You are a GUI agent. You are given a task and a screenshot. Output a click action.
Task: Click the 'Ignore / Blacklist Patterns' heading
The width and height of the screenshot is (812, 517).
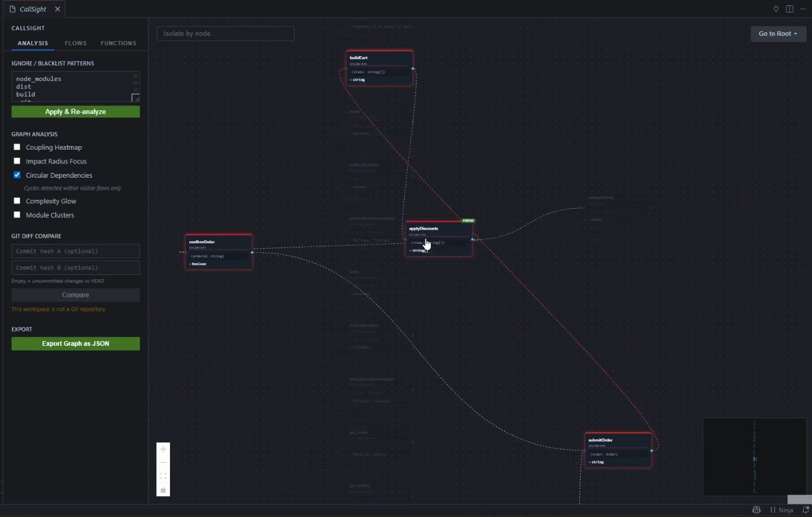click(x=53, y=63)
